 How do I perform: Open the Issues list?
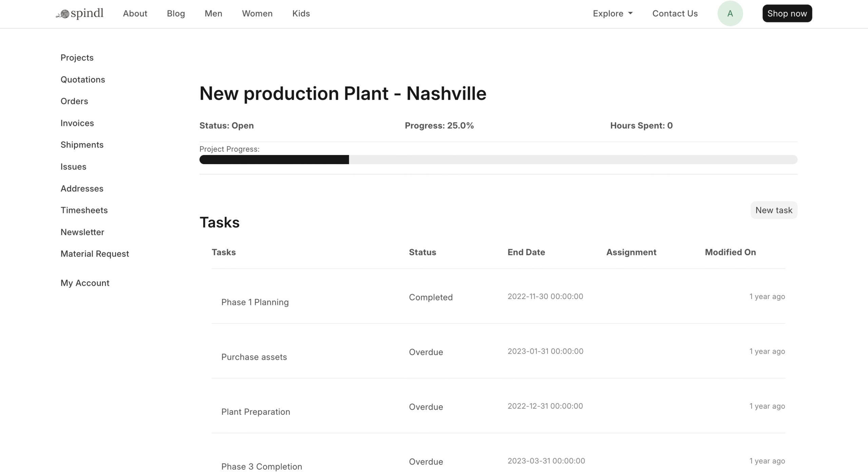(x=74, y=166)
